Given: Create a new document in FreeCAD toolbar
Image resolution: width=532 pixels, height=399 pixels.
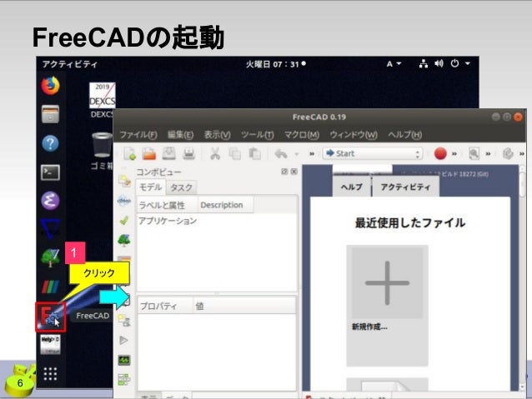Looking at the screenshot, I should 129,153.
